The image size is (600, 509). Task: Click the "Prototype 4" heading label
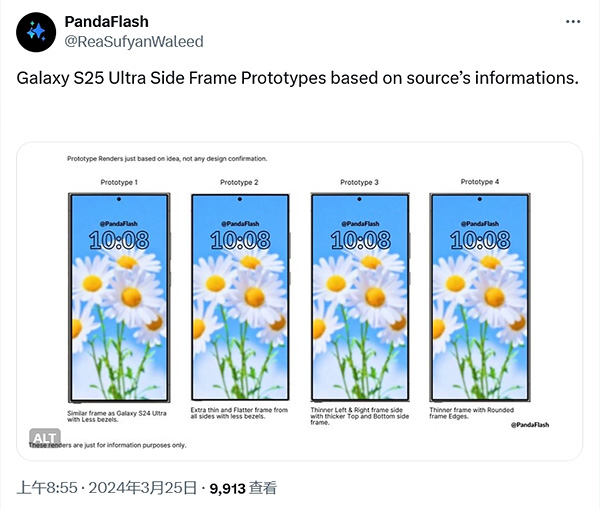coord(479,182)
